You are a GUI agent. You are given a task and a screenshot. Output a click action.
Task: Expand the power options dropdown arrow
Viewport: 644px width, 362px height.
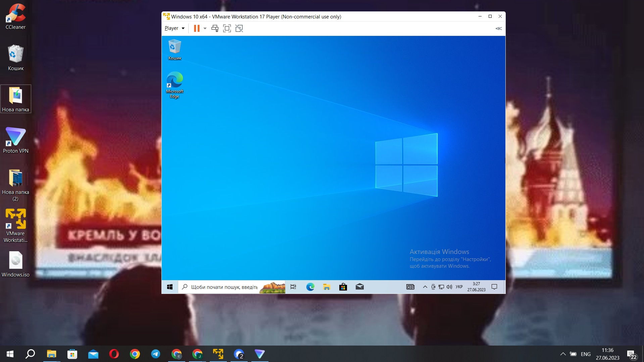click(205, 29)
